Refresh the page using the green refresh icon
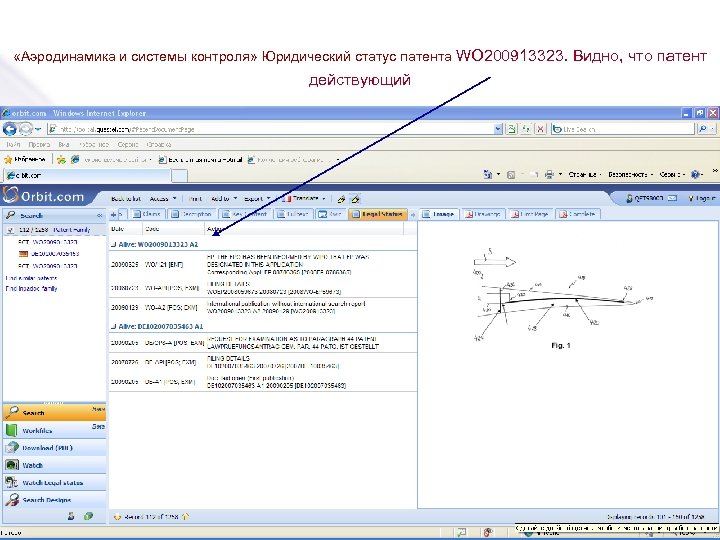The width and height of the screenshot is (720, 540). pyautogui.click(x=511, y=129)
